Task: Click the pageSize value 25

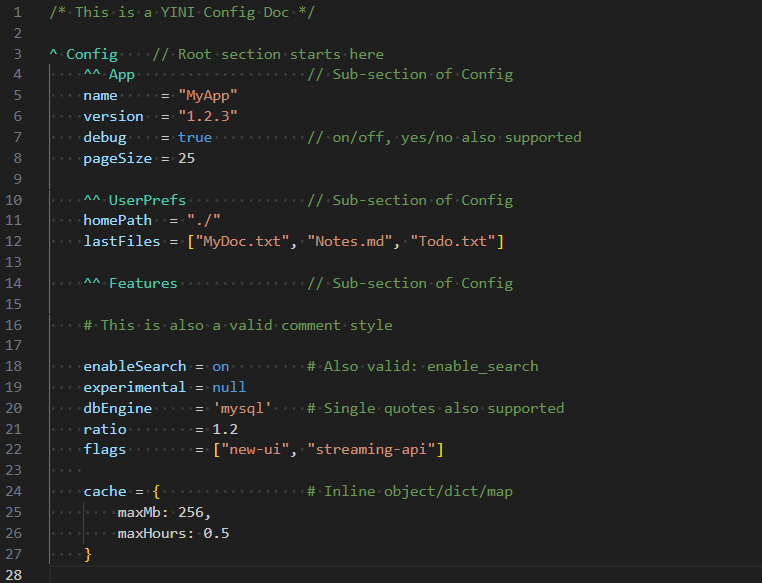Action: (x=186, y=158)
